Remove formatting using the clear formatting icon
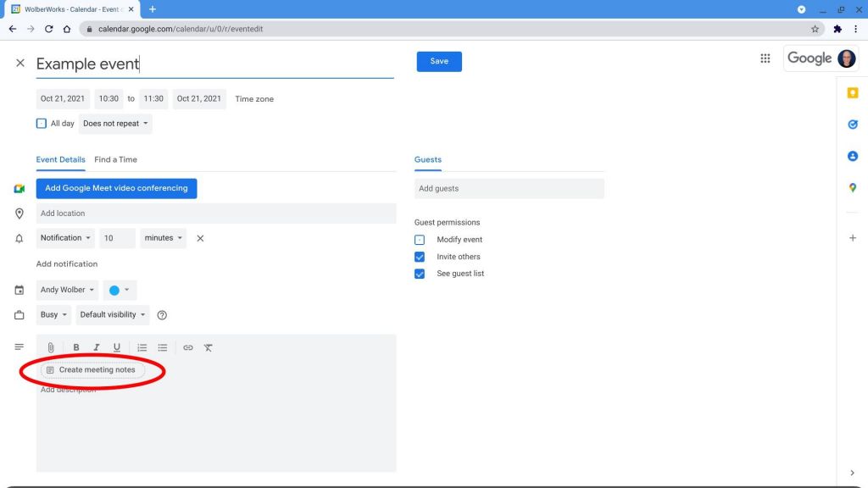This screenshot has height=488, width=868. [208, 347]
